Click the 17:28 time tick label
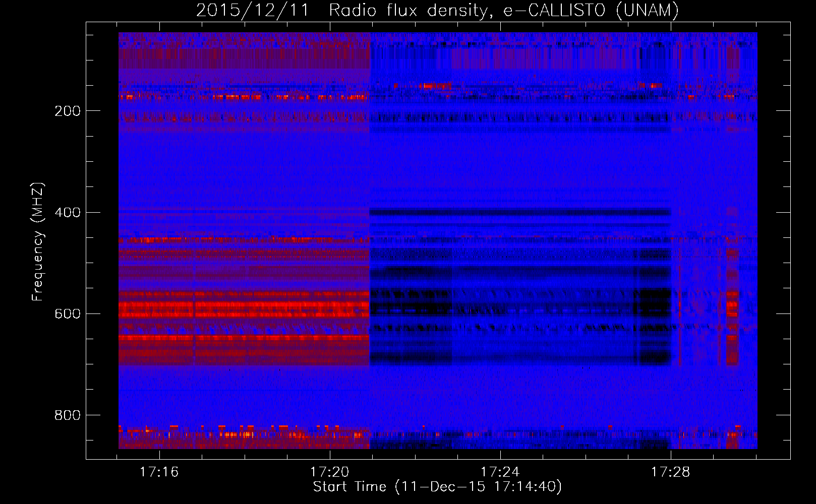816x504 pixels. click(670, 472)
